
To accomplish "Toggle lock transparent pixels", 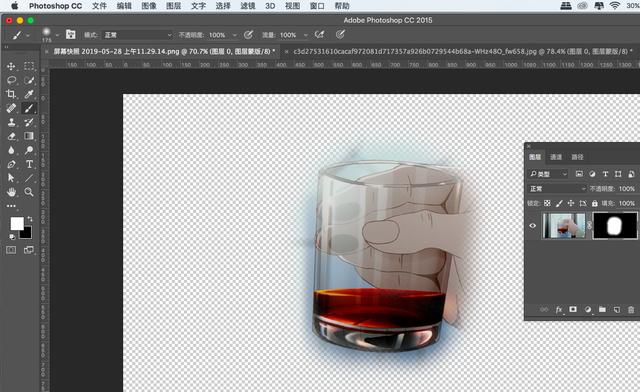I will point(547,203).
